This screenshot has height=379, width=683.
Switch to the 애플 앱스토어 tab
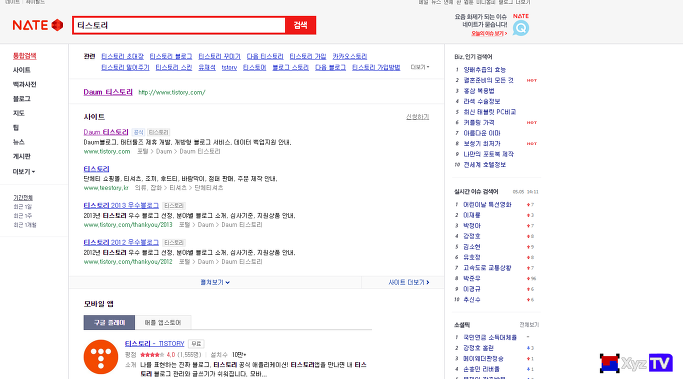pos(163,322)
